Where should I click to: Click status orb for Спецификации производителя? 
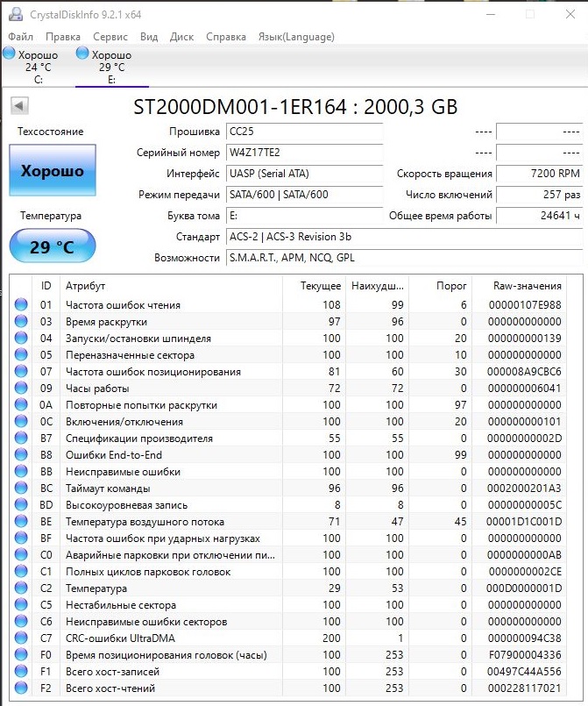pyautogui.click(x=21, y=438)
